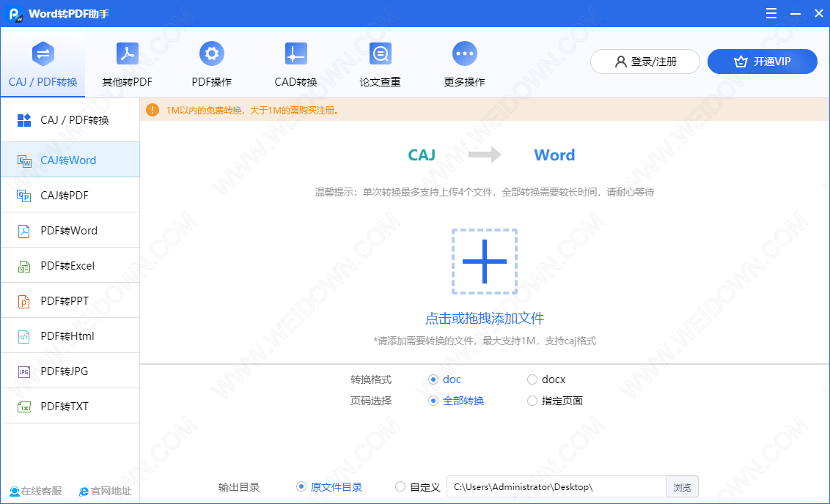Click the output path input field
This screenshot has height=504, width=830.
pyautogui.click(x=557, y=487)
